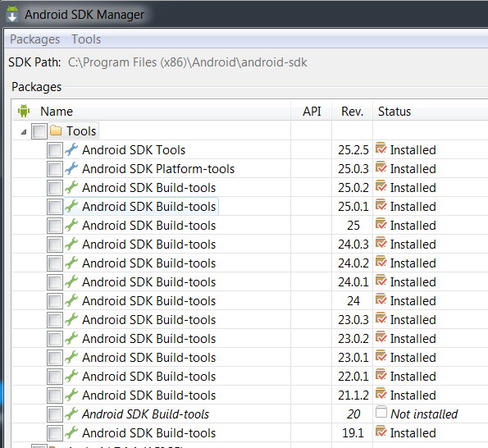
Task: Select the Build-tools 25.0.2 checkbox
Action: tap(55, 188)
